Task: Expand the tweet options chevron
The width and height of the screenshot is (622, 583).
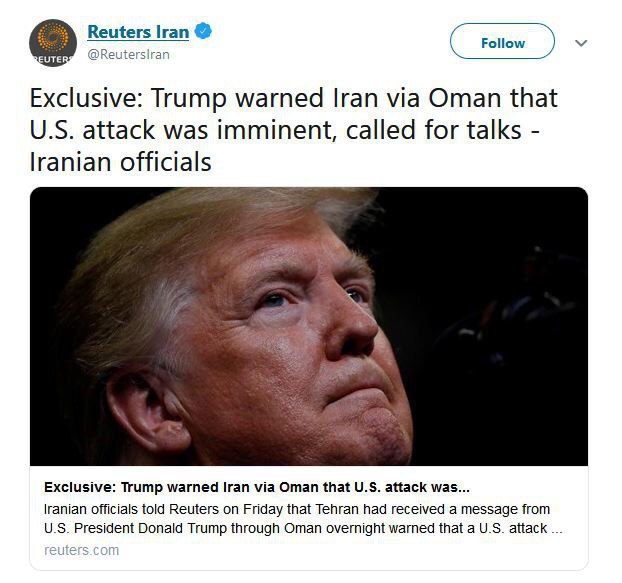Action: point(581,43)
